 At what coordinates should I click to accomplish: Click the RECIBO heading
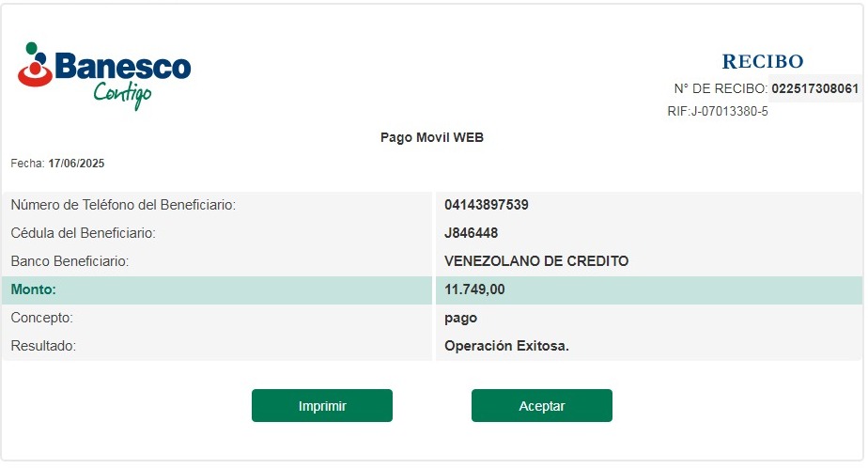762,62
